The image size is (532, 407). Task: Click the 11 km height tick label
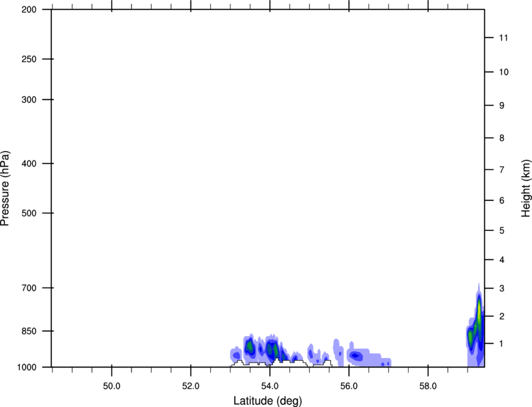(x=504, y=38)
